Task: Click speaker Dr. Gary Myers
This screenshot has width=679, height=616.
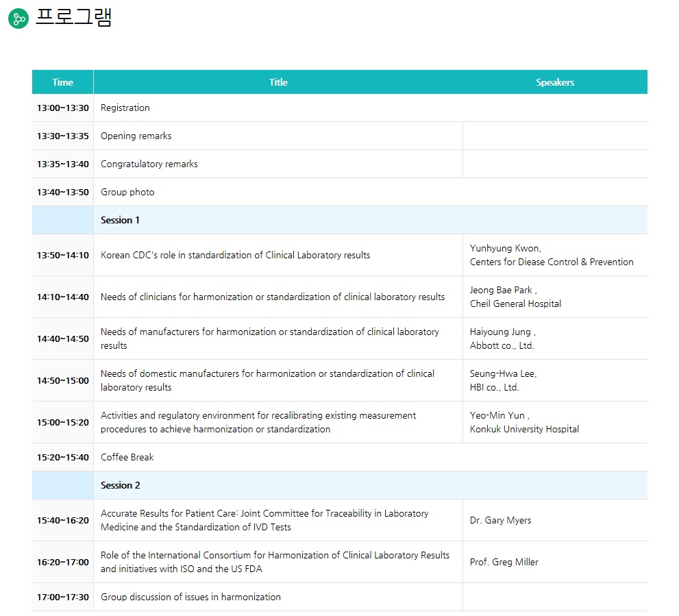Action: tap(500, 521)
